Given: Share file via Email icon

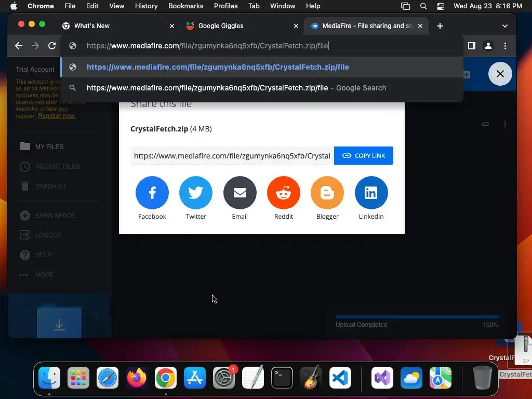Looking at the screenshot, I should coord(240,192).
